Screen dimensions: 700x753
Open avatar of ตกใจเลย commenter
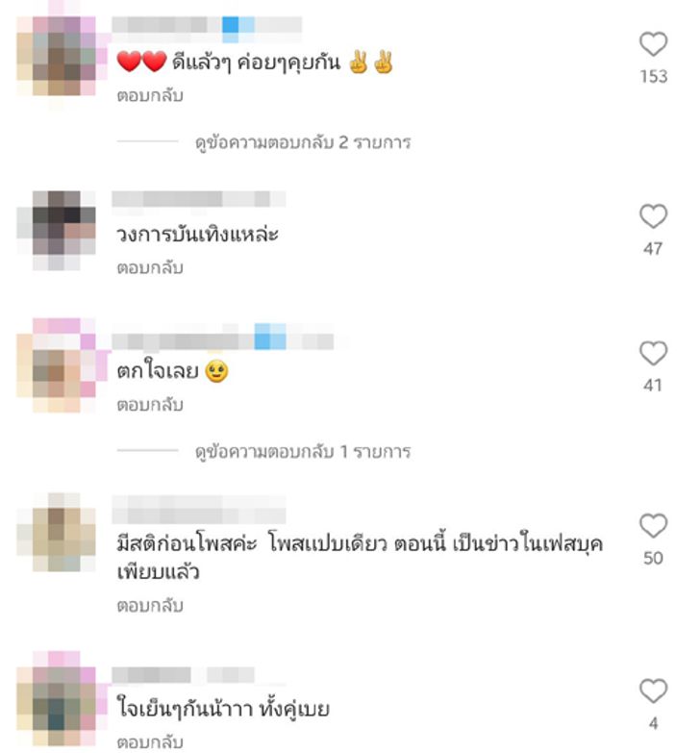click(57, 365)
